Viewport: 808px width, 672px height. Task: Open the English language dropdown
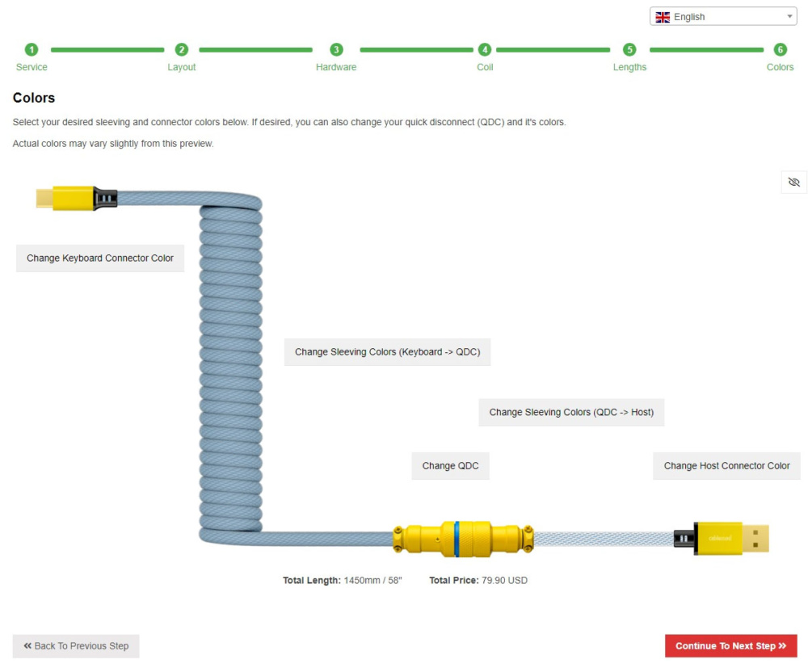click(x=723, y=16)
